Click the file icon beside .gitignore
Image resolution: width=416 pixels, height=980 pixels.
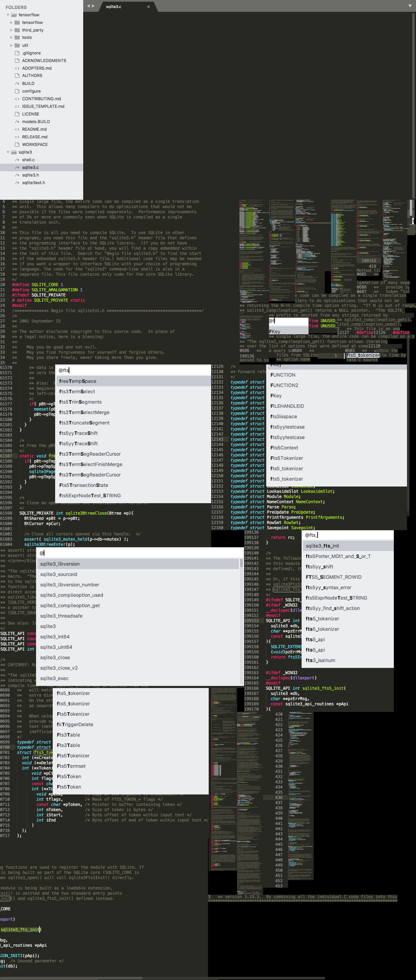pos(17,53)
